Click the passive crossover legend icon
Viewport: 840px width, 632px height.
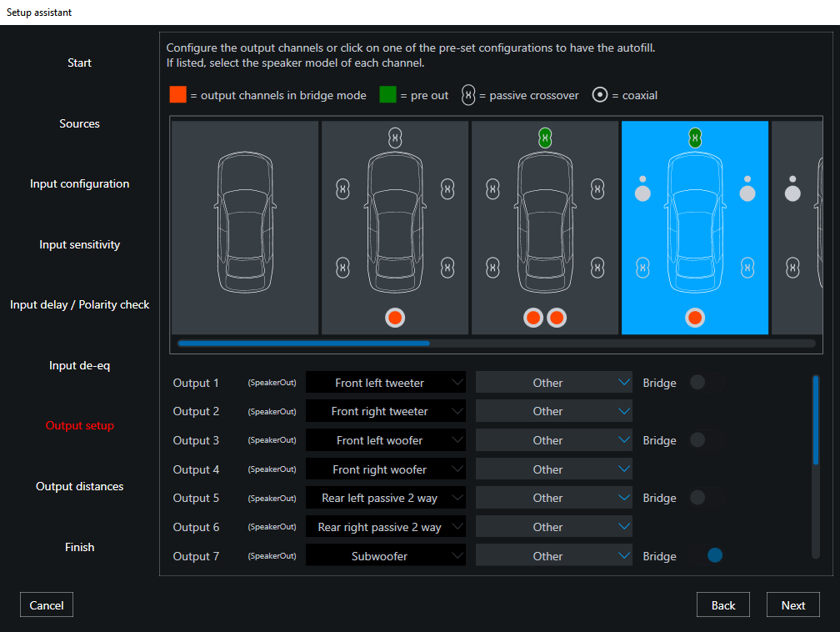coord(468,95)
